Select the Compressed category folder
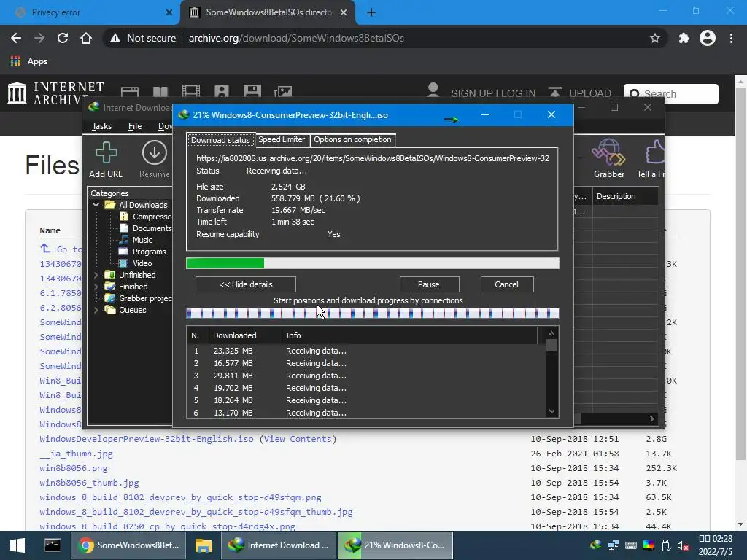Screen dimensions: 747x560 tap(145, 217)
